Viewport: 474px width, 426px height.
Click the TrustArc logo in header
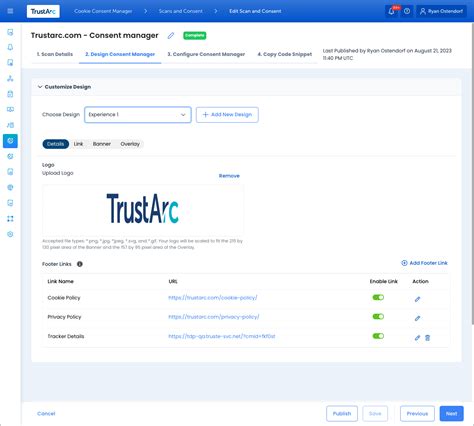[x=43, y=11]
